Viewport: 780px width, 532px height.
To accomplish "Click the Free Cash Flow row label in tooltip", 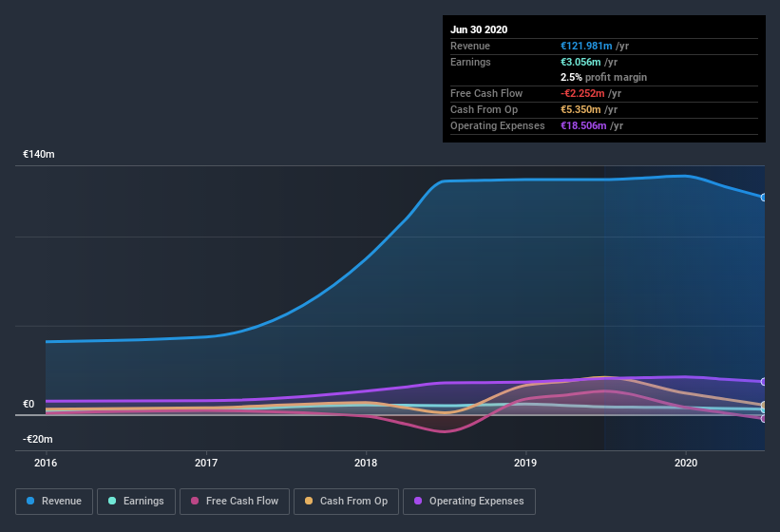I will tap(486, 93).
